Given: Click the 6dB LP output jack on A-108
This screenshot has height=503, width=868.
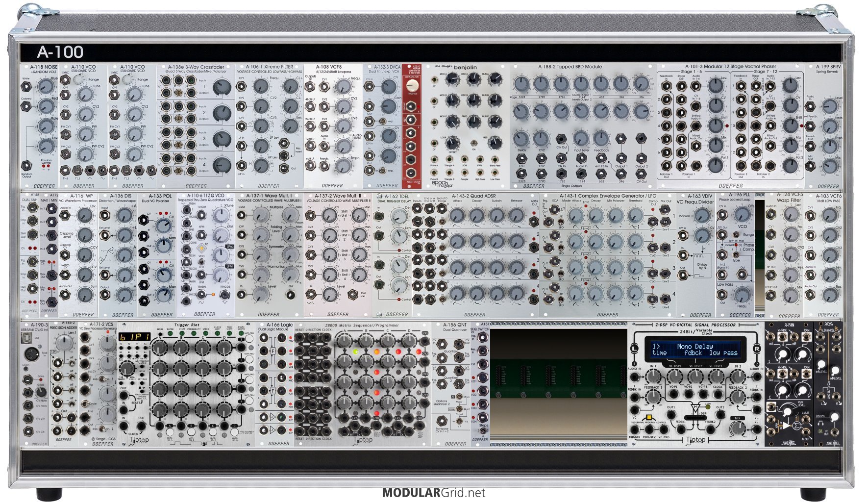Looking at the screenshot, I should 310,166.
